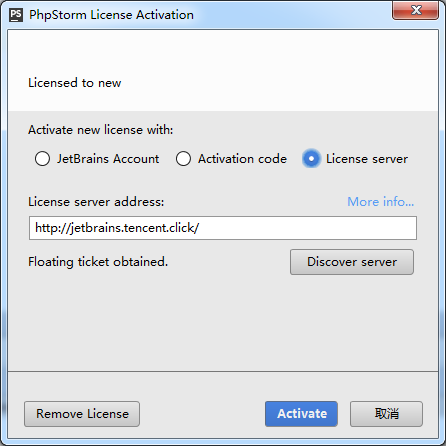Open the More info... link

380,202
